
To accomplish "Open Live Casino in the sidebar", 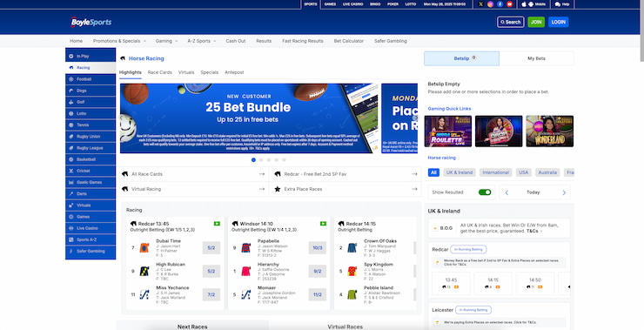I will (x=91, y=228).
